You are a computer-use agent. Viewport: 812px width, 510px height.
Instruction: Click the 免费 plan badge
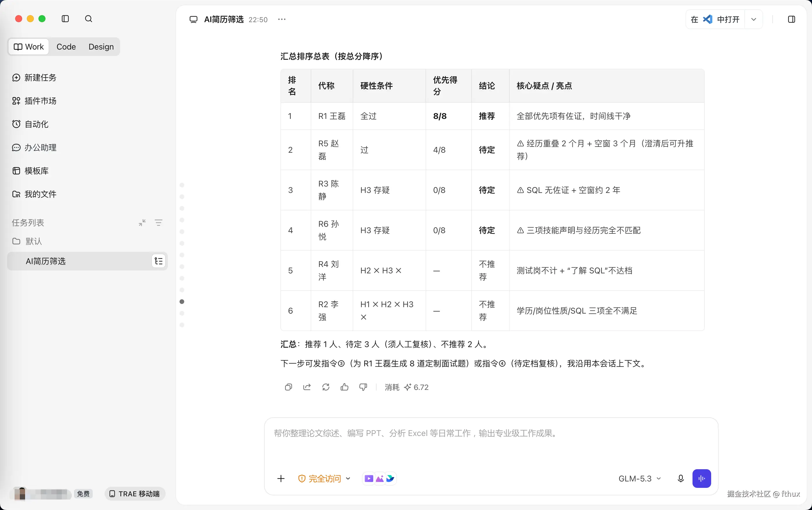[x=83, y=494]
